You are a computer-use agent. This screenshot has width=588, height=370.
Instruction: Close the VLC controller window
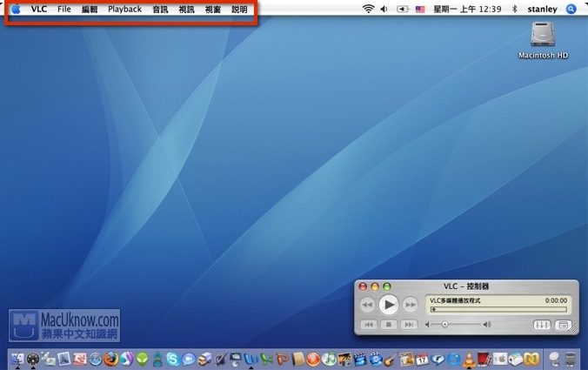363,286
